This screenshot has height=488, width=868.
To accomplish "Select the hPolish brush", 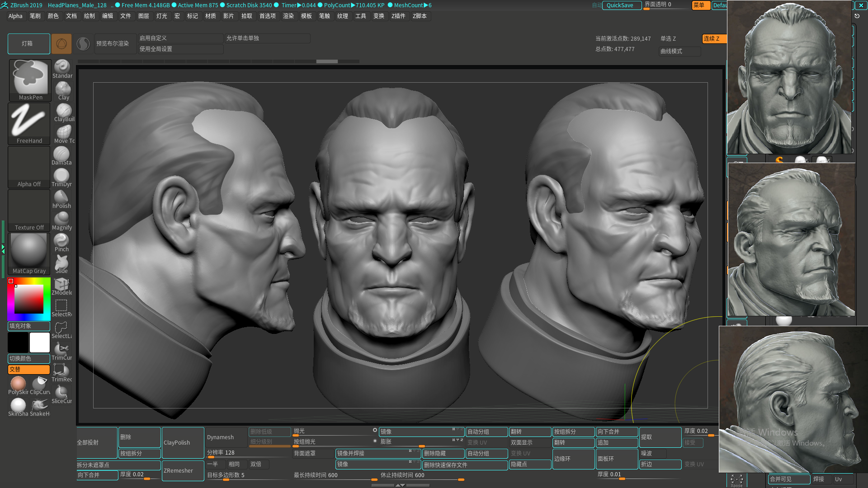I will coord(61,200).
